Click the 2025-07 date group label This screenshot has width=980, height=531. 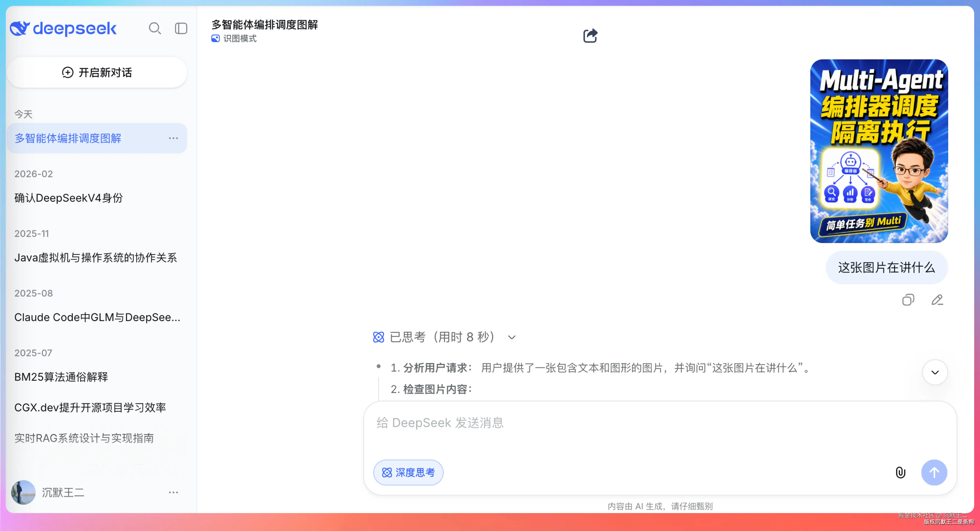pos(33,353)
